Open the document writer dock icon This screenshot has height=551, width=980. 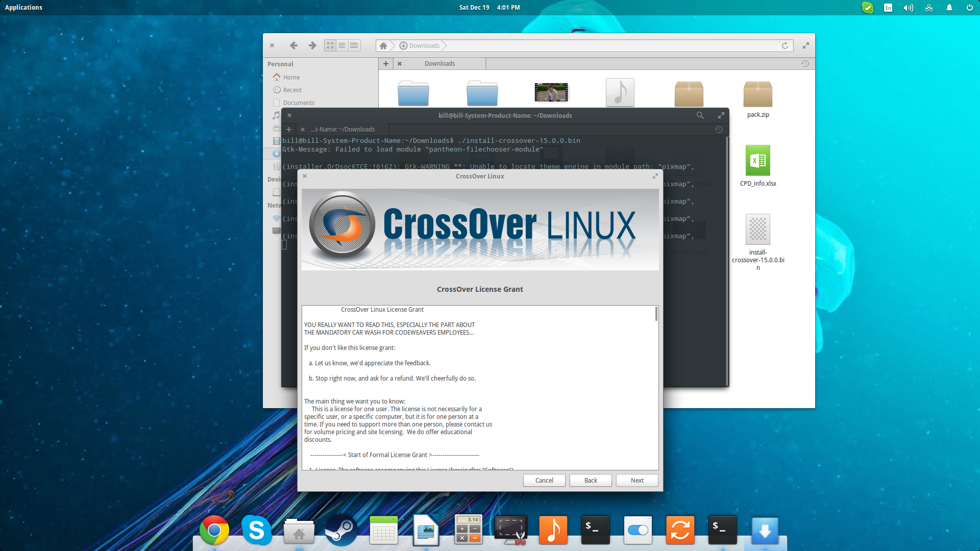(426, 531)
